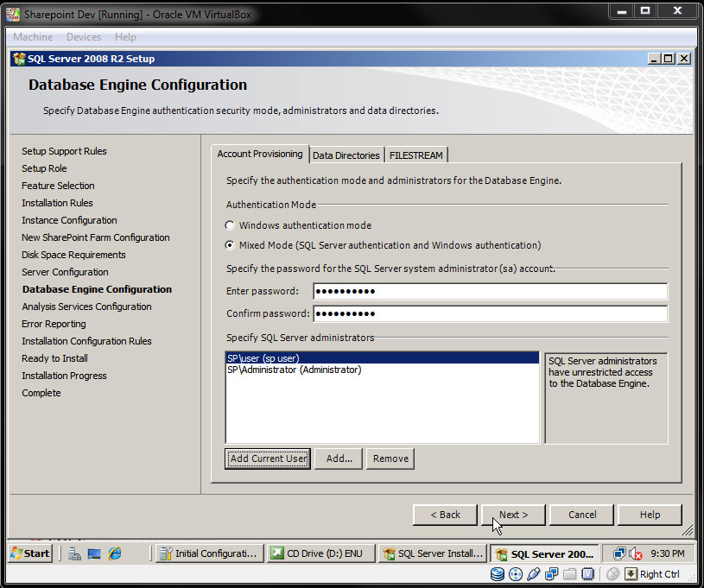Maximize the SQL Server Setup window
The width and height of the screenshot is (704, 588).
(668, 59)
